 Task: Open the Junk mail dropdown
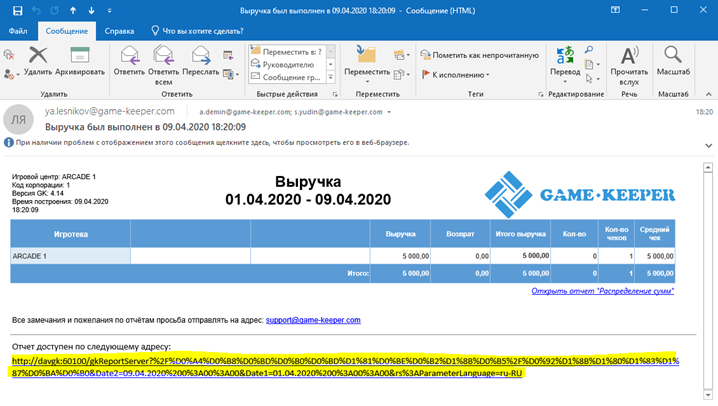(x=11, y=74)
